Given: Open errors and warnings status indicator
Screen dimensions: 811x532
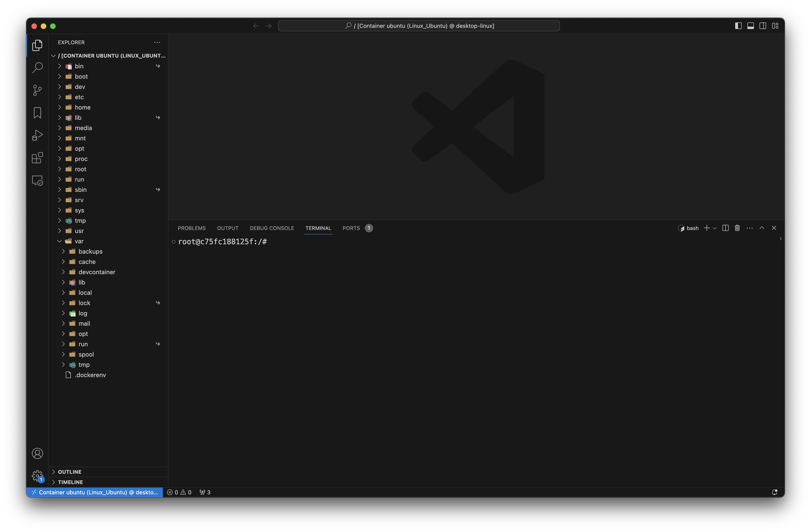Looking at the screenshot, I should point(179,492).
